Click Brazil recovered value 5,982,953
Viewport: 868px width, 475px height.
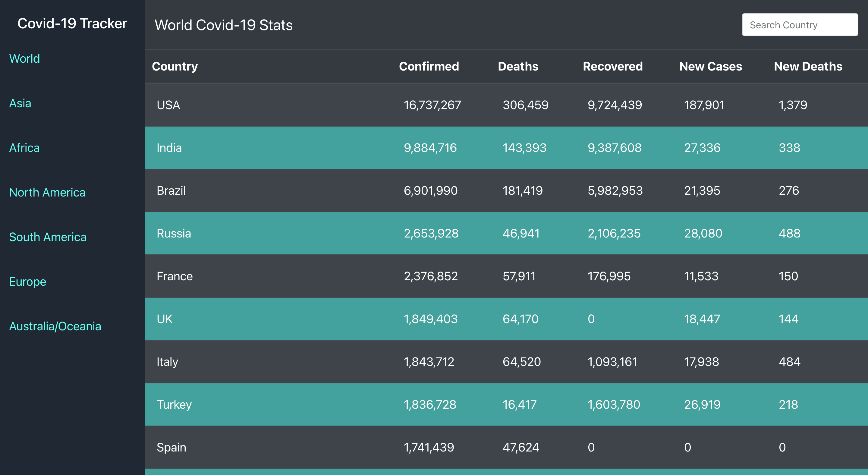(615, 191)
